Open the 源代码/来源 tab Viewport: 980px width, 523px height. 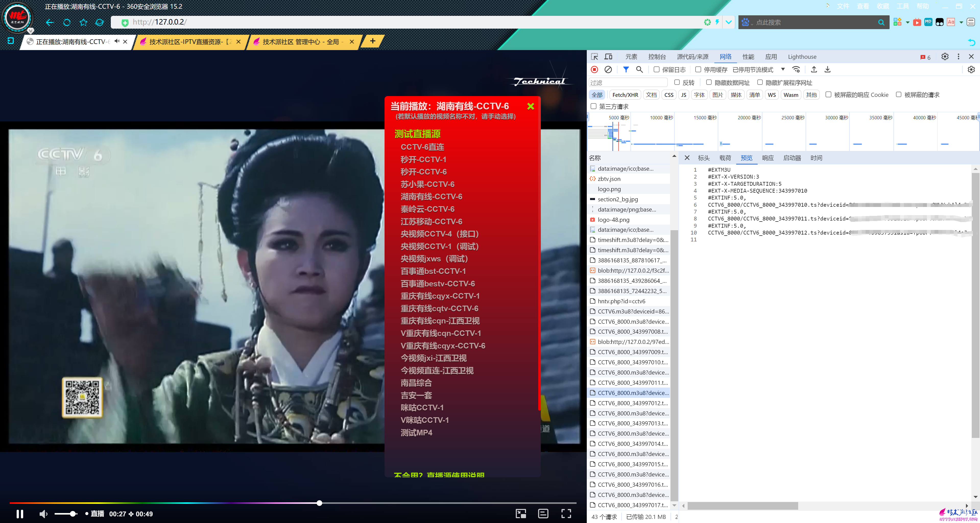click(x=692, y=57)
